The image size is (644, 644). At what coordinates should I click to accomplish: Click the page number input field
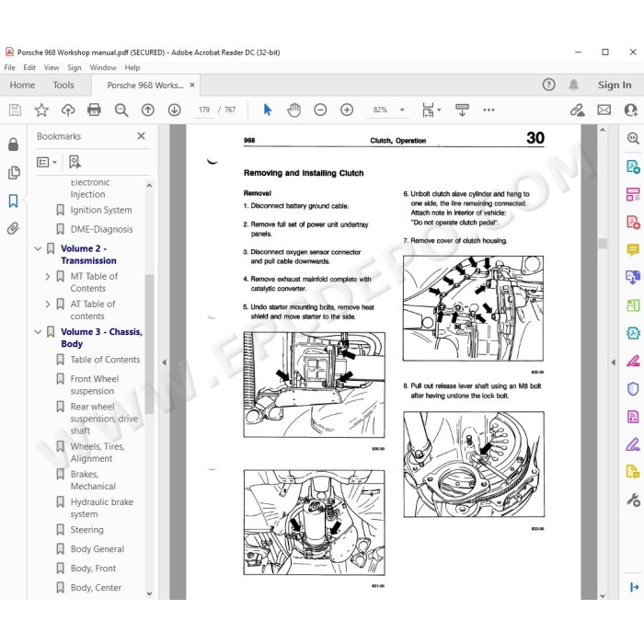point(203,109)
